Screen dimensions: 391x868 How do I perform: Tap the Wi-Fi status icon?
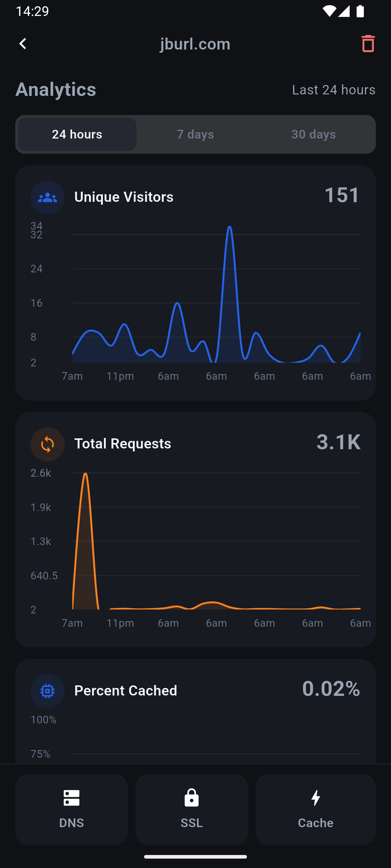[329, 11]
